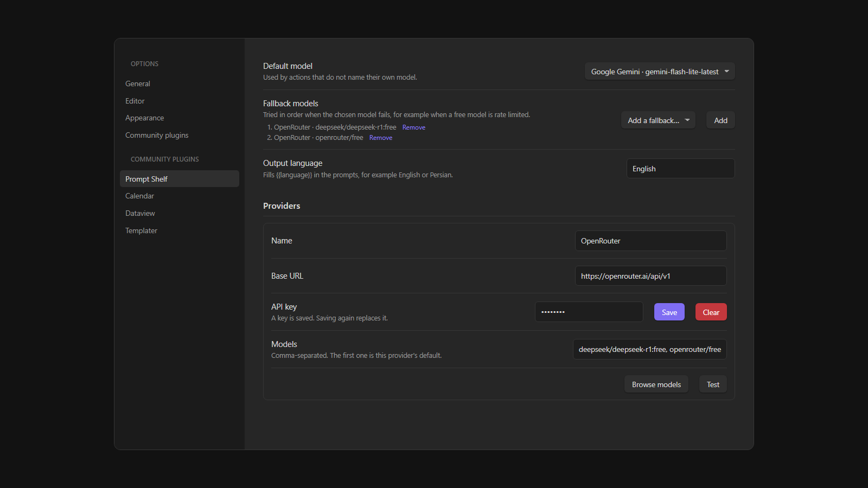
Task: Remove the openrouter/free fallback model
Action: coord(381,138)
